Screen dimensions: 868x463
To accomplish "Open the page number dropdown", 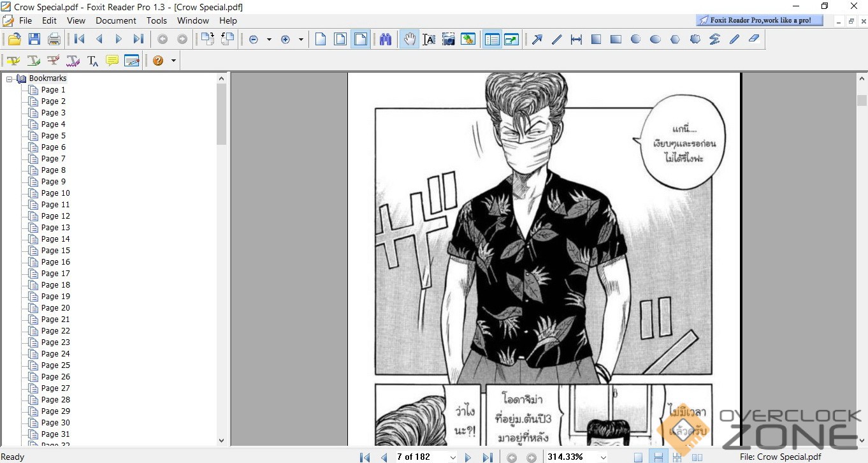I will pyautogui.click(x=452, y=457).
